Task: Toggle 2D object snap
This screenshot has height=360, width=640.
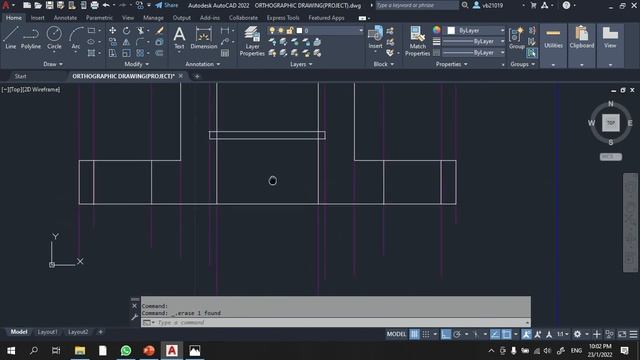Action: point(507,334)
